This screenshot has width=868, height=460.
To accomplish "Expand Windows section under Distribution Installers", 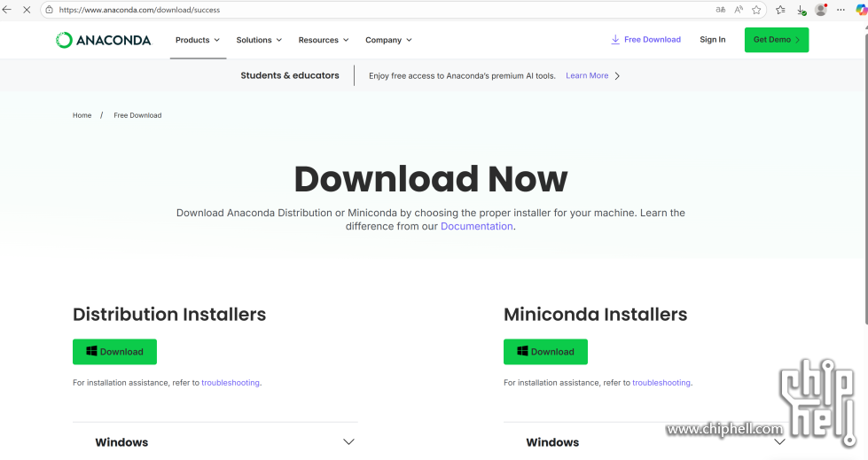I will tap(215, 441).
